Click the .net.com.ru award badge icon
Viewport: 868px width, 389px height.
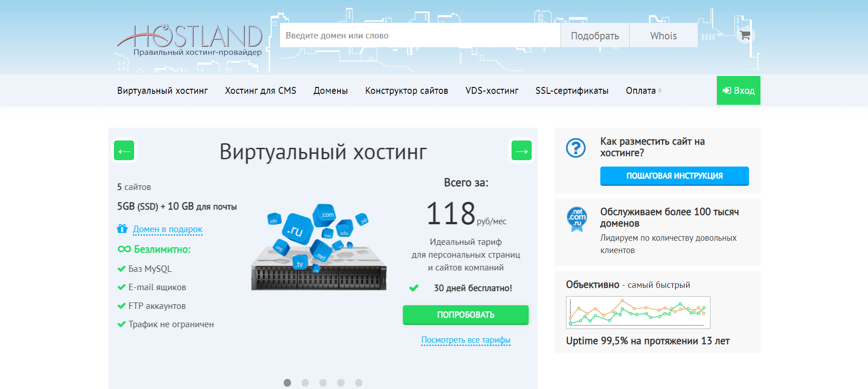(577, 219)
